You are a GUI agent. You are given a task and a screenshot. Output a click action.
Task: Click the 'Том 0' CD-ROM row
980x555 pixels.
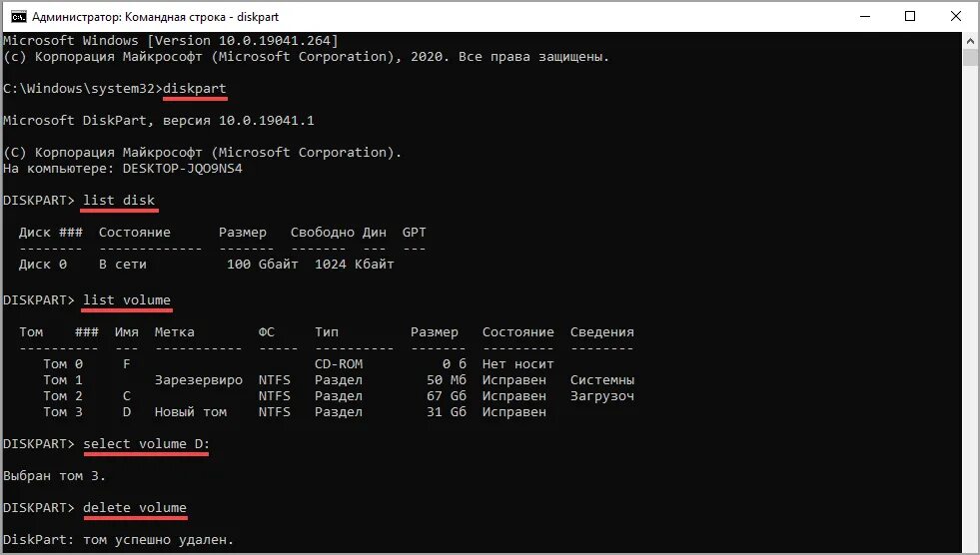click(298, 364)
